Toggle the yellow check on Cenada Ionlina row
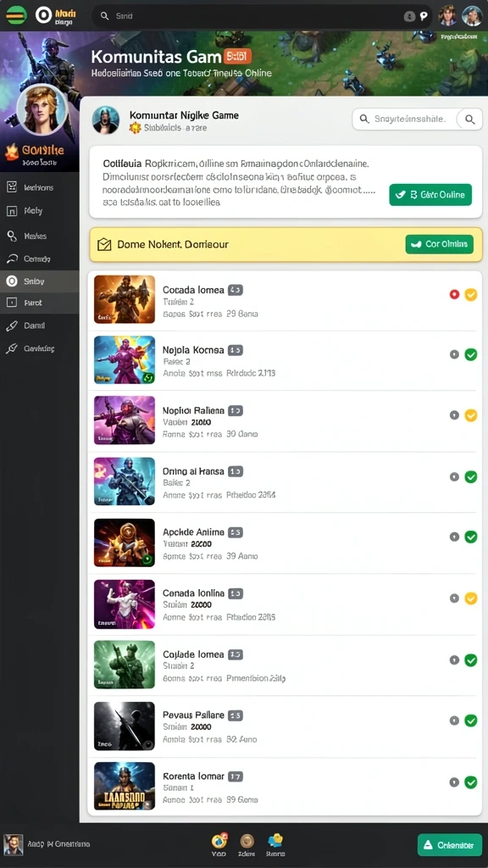This screenshot has height=868, width=488. coord(471,598)
